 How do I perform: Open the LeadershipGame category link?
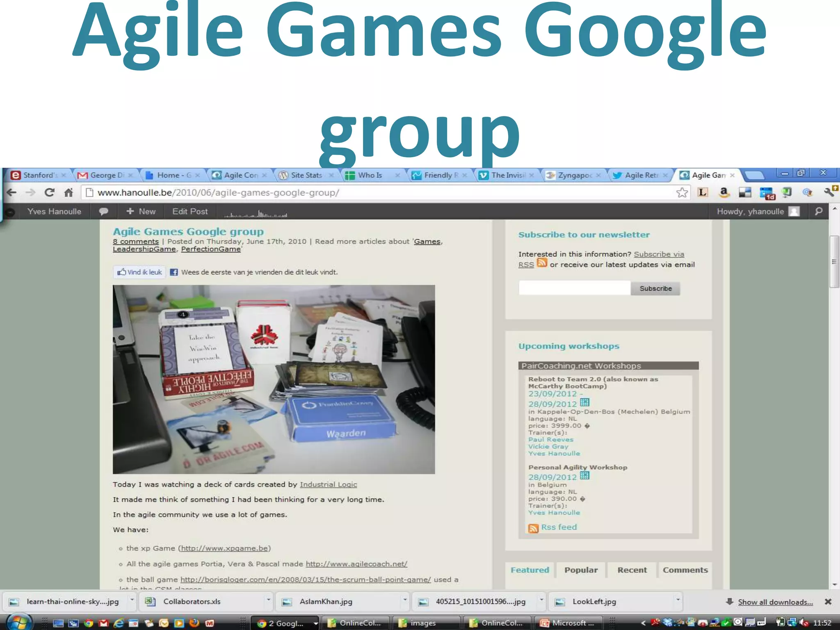pyautogui.click(x=144, y=249)
